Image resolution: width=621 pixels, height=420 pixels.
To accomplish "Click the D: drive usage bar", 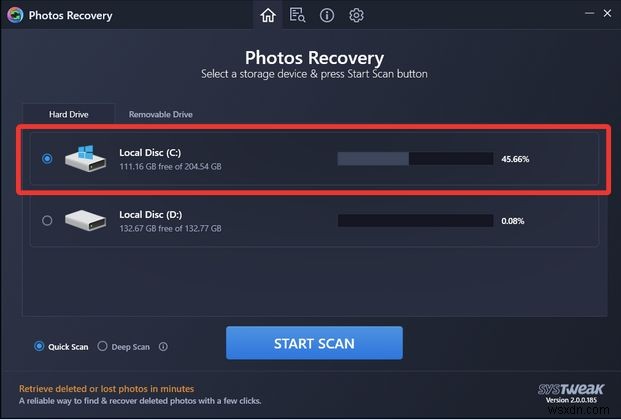I will click(x=415, y=221).
